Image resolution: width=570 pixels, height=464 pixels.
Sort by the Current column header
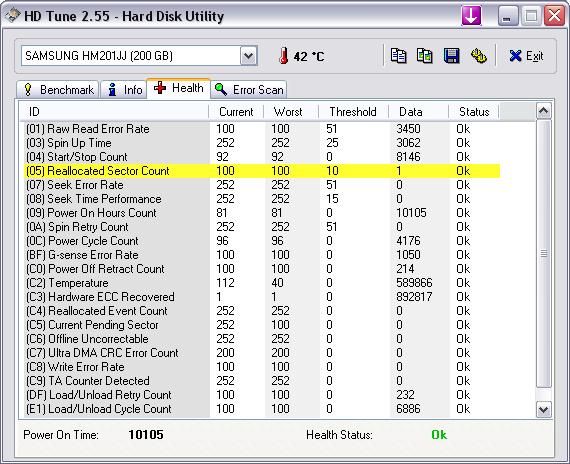(236, 112)
